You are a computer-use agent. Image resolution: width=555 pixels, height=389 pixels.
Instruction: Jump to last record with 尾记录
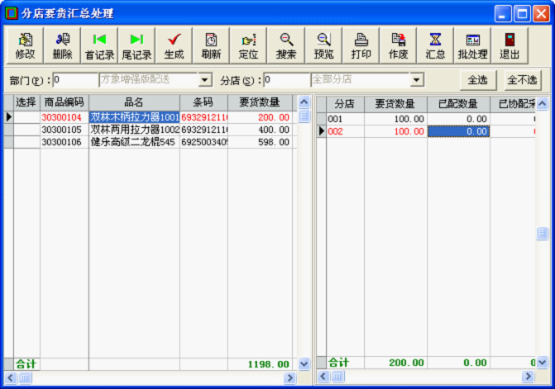pos(137,46)
